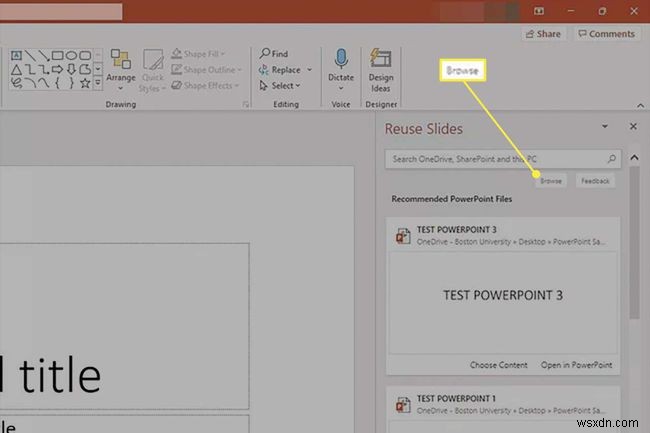
Task: Click the Reuse Slides search field
Action: click(503, 159)
